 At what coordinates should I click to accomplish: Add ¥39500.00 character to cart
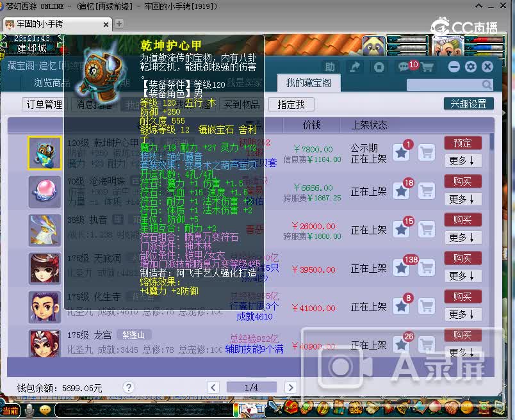(x=427, y=268)
